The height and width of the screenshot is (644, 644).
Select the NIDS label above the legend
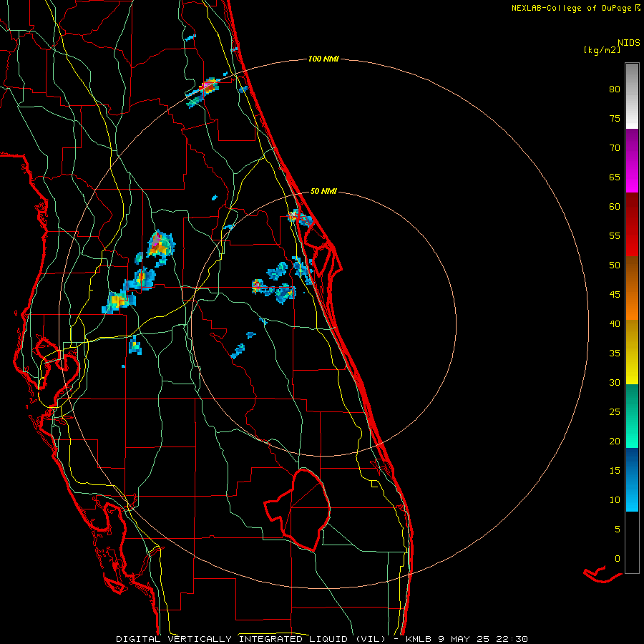(628, 43)
